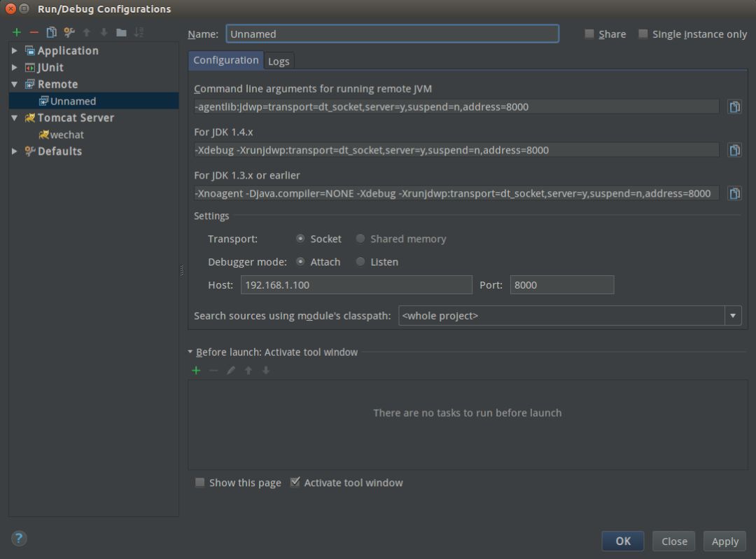
Task: Click the wechat Tomcat icon
Action: click(44, 134)
